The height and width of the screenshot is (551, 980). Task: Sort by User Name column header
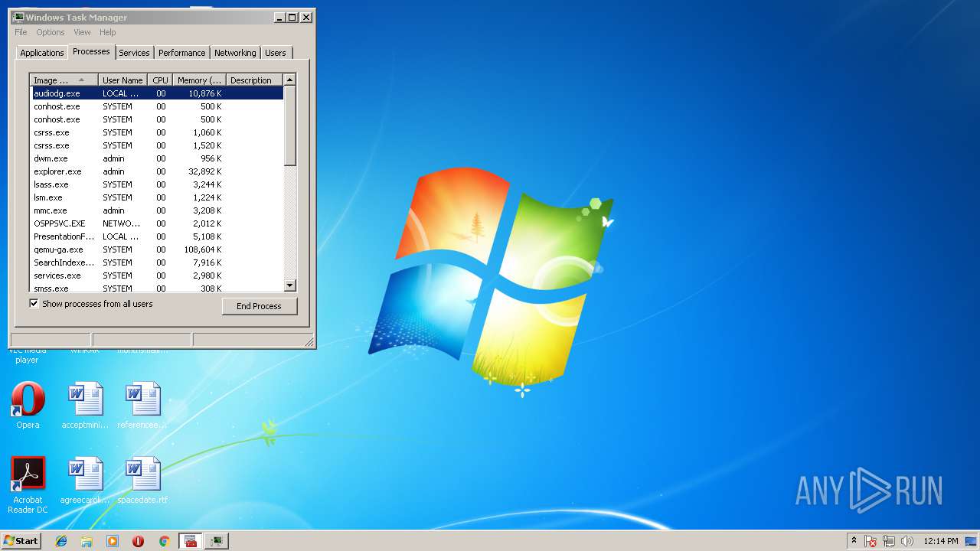tap(122, 80)
